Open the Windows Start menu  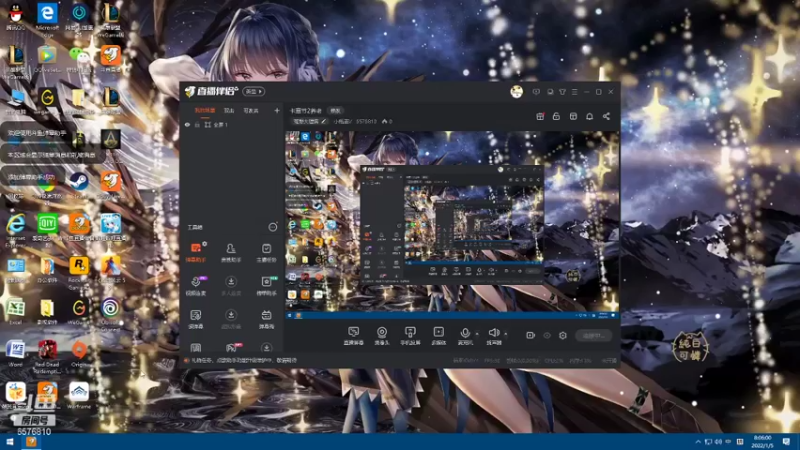[9, 442]
